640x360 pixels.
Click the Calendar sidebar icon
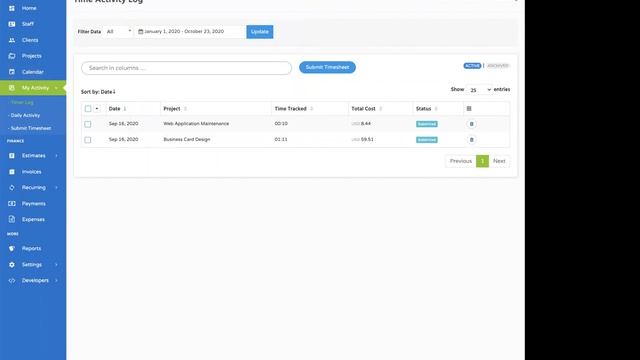coord(12,72)
